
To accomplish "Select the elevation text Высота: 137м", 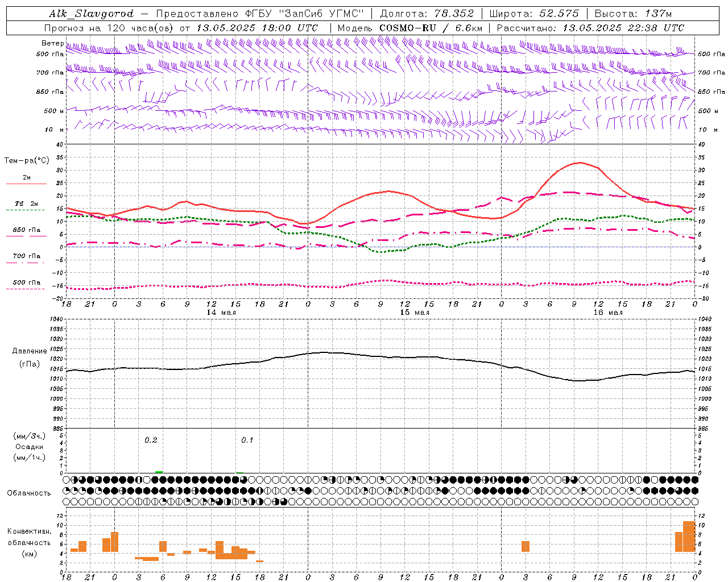I will (x=633, y=14).
